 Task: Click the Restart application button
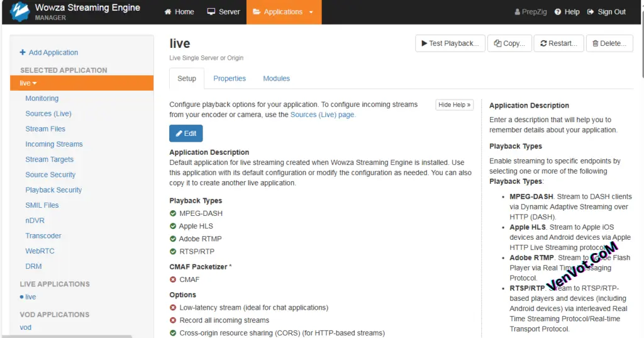click(558, 43)
